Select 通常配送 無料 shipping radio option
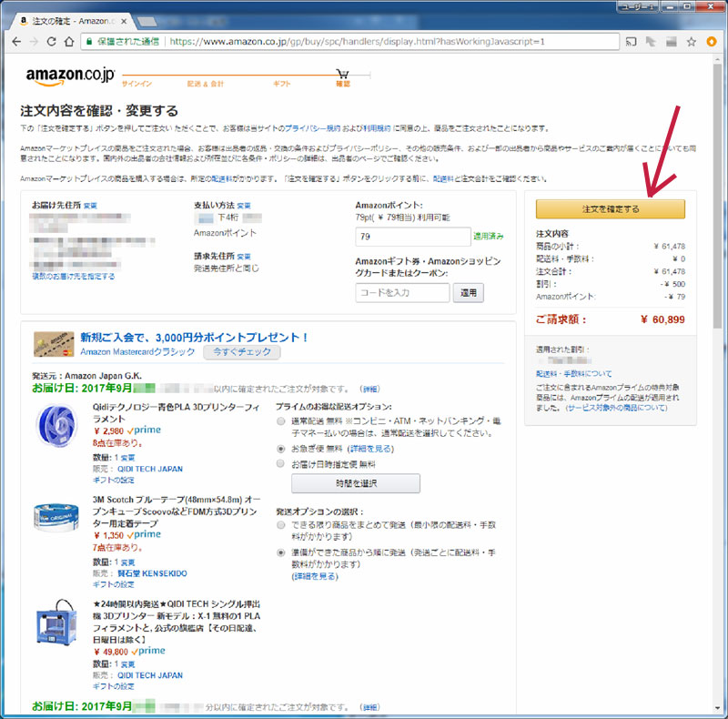Image resolution: width=728 pixels, height=719 pixels. [280, 421]
